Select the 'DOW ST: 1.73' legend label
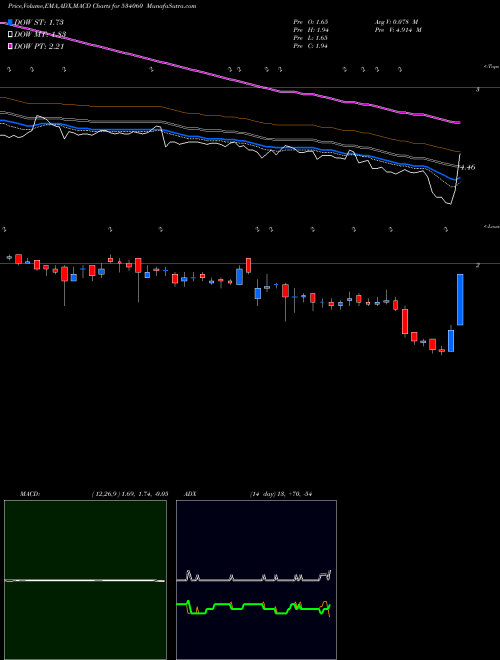The height and width of the screenshot is (660, 500). (x=39, y=22)
